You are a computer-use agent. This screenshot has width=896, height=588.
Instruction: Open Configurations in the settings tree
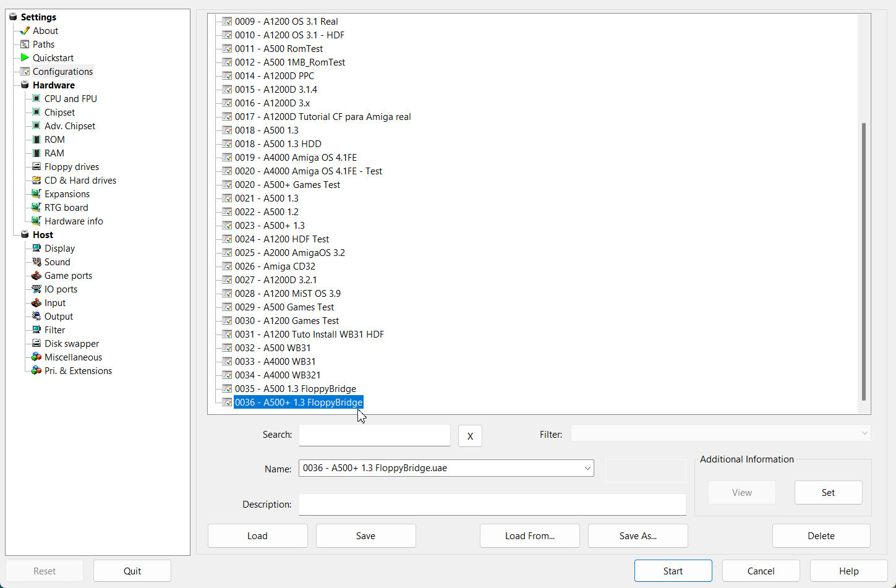[x=62, y=72]
